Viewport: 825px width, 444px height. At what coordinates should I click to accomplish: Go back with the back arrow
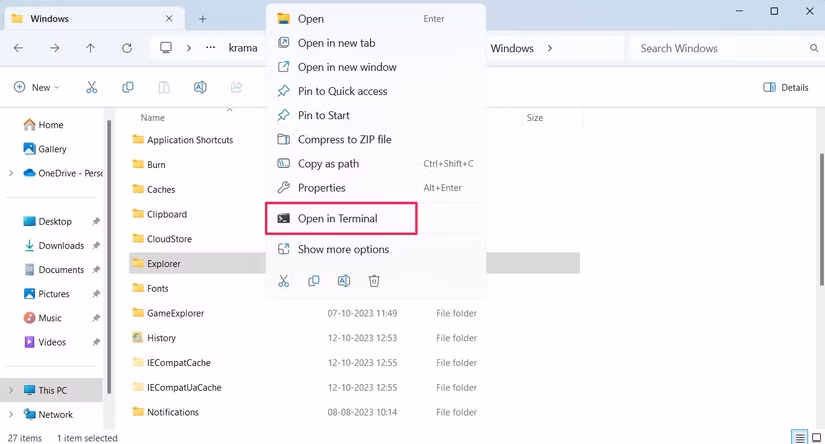18,48
